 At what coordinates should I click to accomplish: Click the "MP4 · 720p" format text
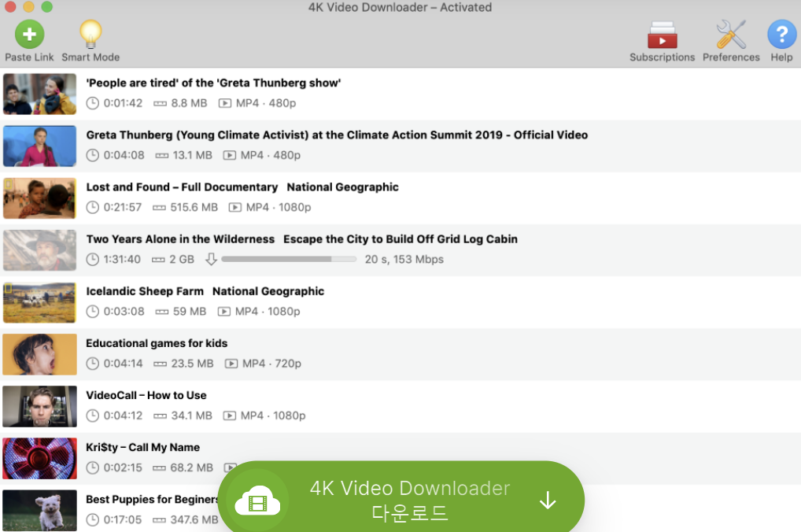click(271, 364)
